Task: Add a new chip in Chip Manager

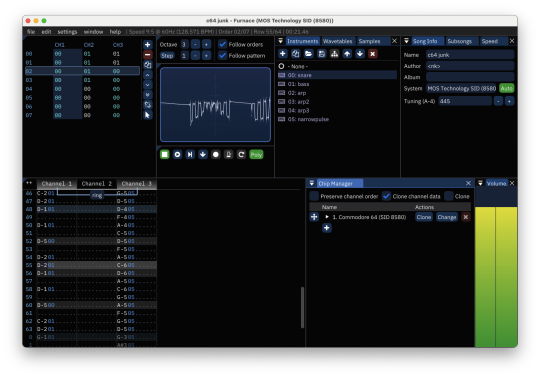Action: tap(327, 228)
